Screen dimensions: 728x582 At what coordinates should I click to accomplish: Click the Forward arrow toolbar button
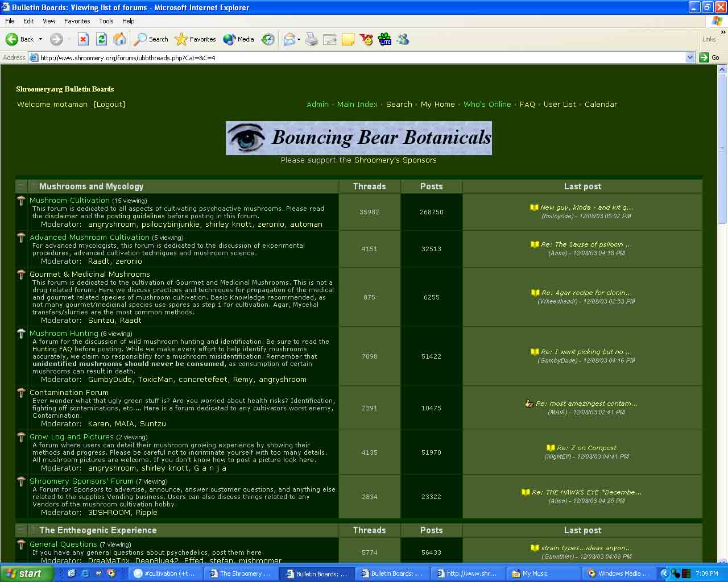point(56,39)
